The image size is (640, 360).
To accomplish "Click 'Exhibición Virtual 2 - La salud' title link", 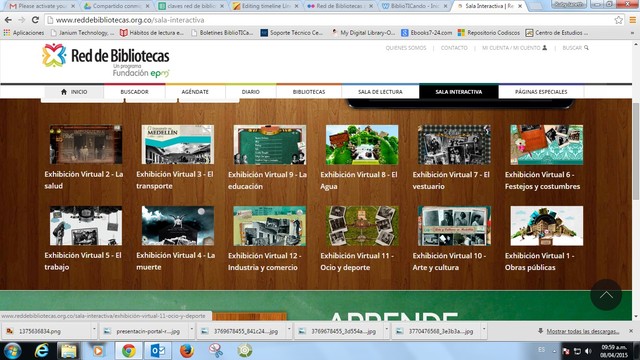I will [84, 180].
